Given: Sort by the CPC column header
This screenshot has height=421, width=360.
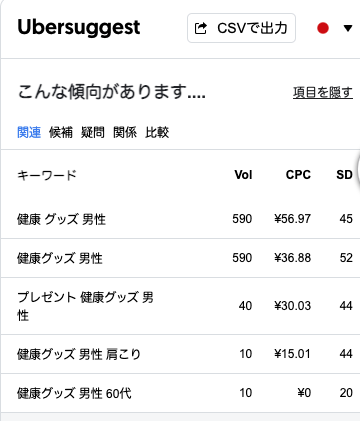Looking at the screenshot, I should coord(298,175).
